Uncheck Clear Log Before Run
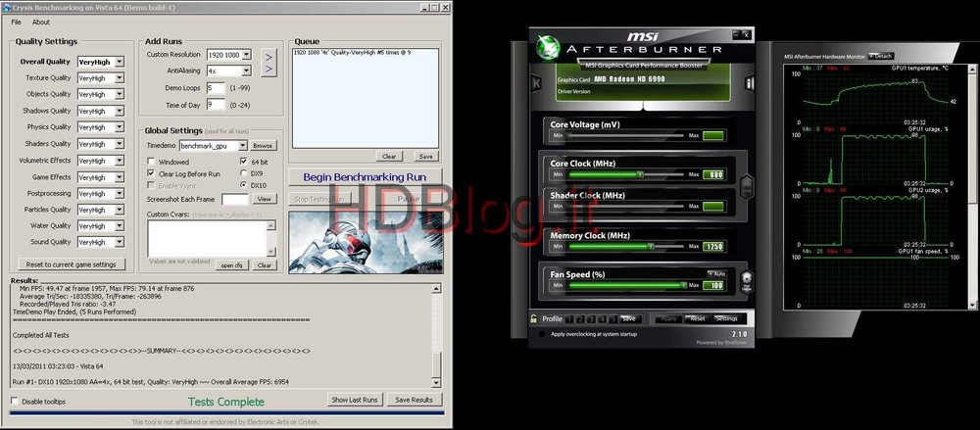 tap(151, 173)
